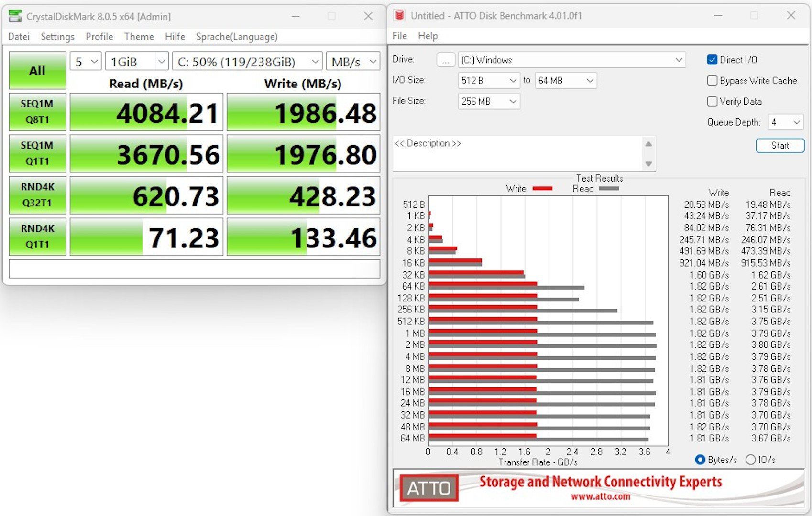Viewport: 812px width, 516px height.
Task: Click the browse drive '...' button
Action: (x=445, y=60)
